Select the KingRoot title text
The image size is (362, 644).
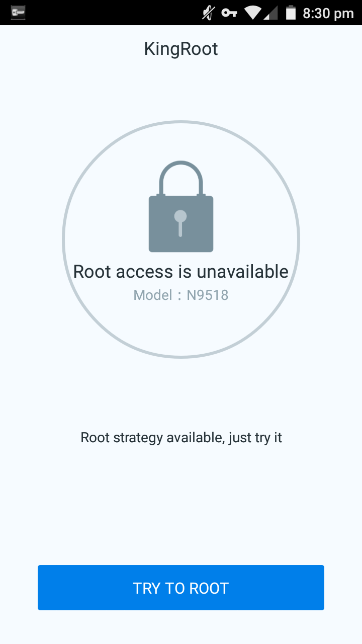(181, 49)
